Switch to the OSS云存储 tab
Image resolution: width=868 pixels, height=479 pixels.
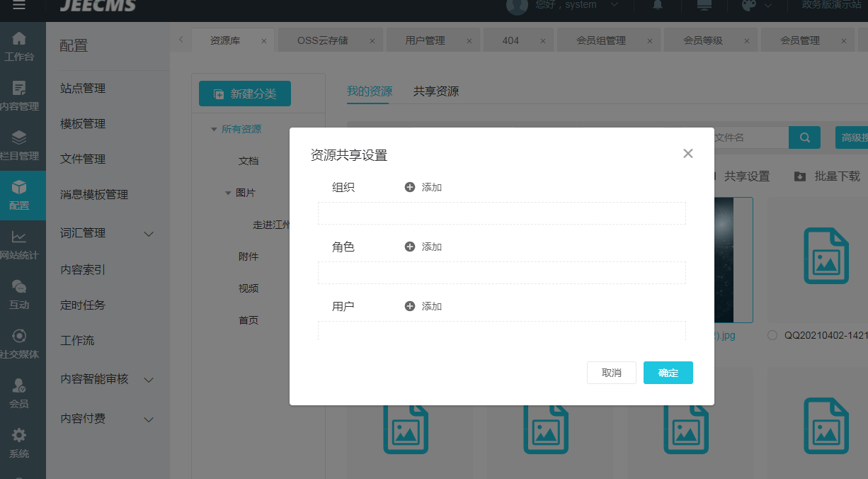[x=322, y=40]
